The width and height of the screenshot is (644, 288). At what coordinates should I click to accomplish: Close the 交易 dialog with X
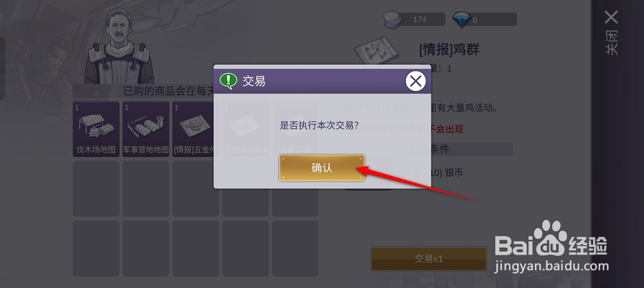click(415, 81)
